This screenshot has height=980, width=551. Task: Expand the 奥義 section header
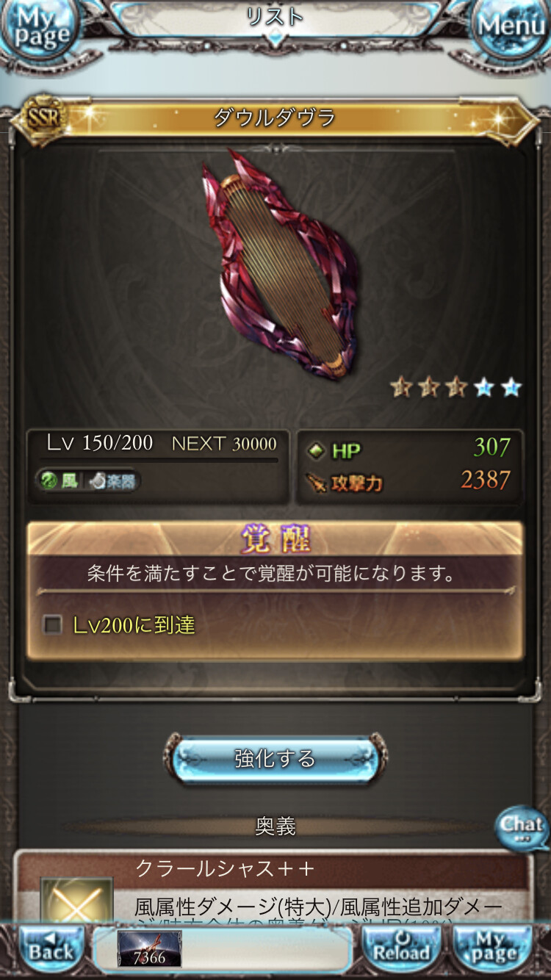(275, 826)
